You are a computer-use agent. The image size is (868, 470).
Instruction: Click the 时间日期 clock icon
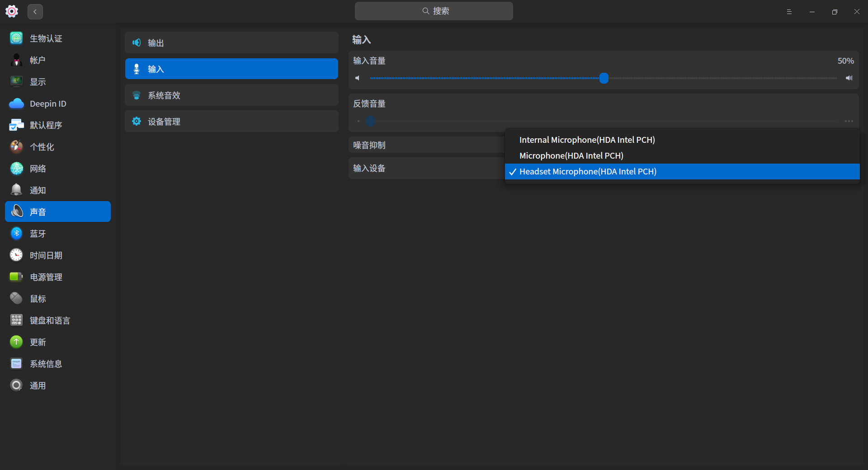16,255
